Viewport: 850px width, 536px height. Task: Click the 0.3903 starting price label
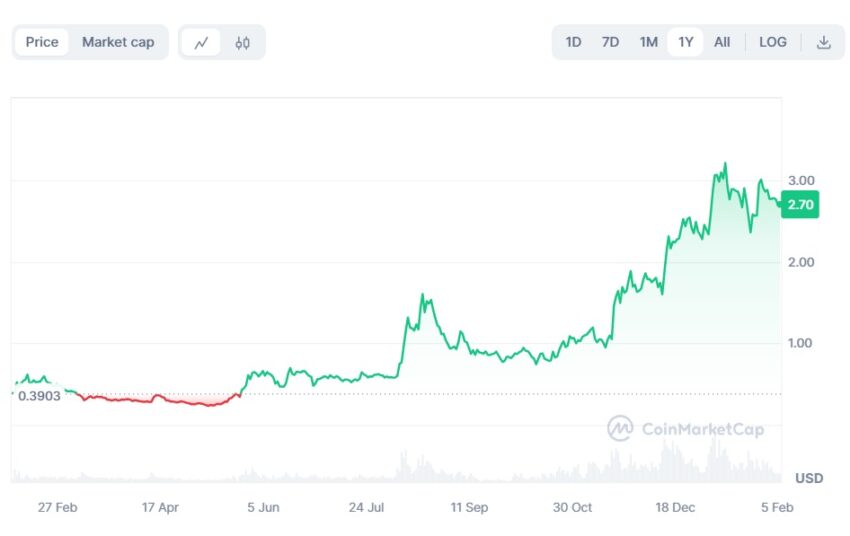[39, 396]
